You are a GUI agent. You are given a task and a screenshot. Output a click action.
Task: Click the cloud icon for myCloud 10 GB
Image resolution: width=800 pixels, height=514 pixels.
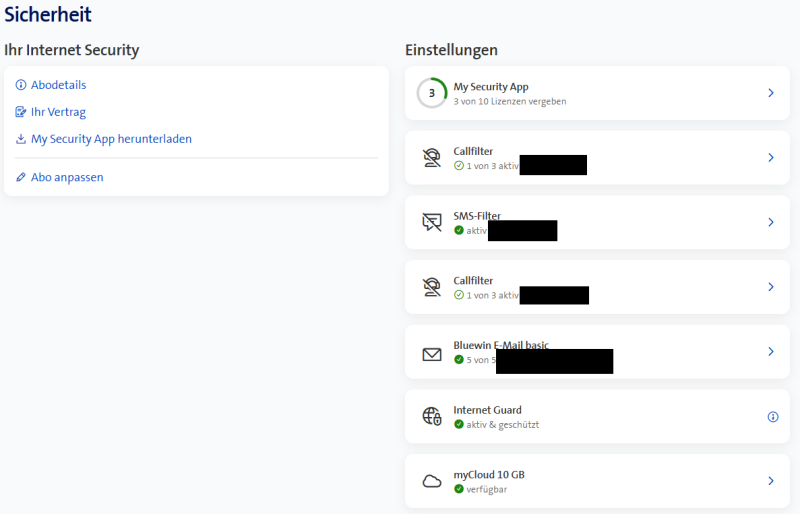tap(431, 481)
